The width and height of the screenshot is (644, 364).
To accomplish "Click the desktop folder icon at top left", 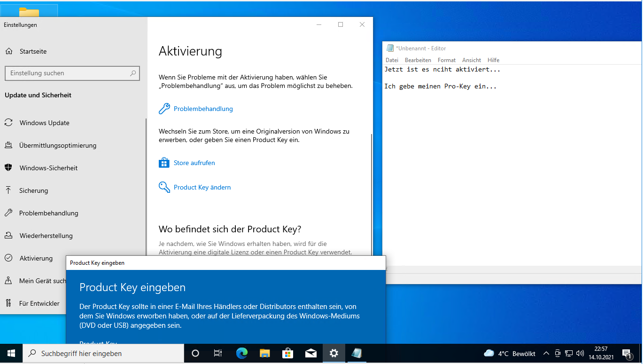I will (29, 11).
